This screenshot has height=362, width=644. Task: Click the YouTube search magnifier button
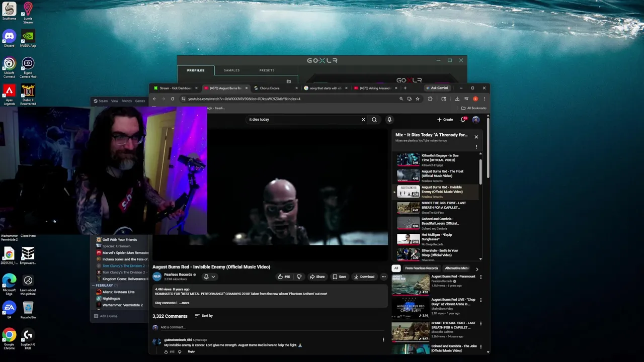[x=374, y=120]
